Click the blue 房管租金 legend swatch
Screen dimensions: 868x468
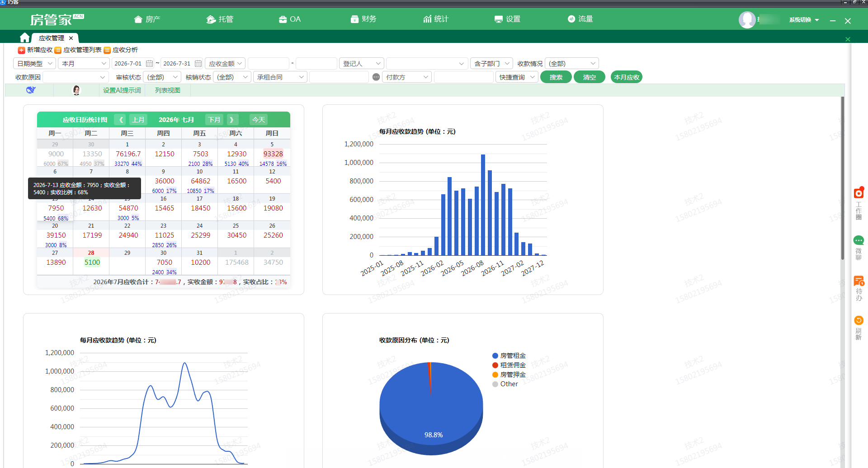pos(495,356)
